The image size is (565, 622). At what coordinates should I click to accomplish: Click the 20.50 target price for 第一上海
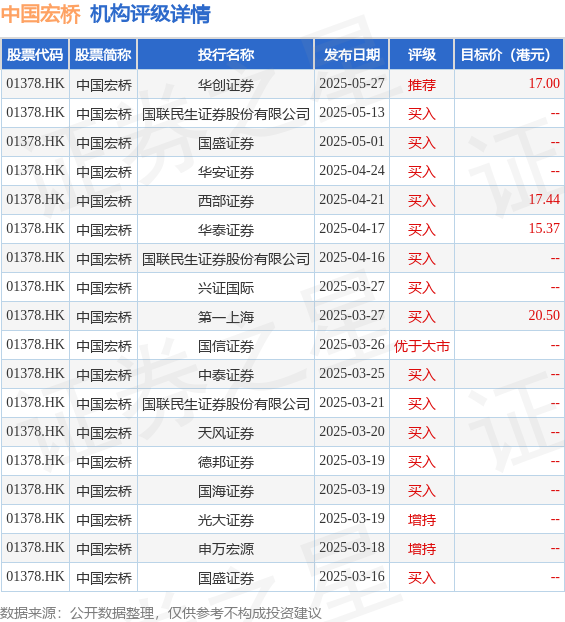[544, 315]
